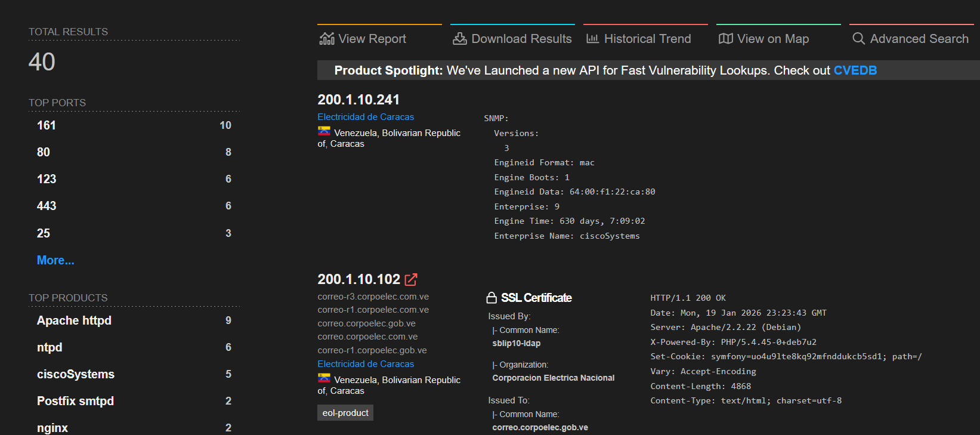Click the Historical Trend graph icon
The image size is (980, 435).
(592, 39)
